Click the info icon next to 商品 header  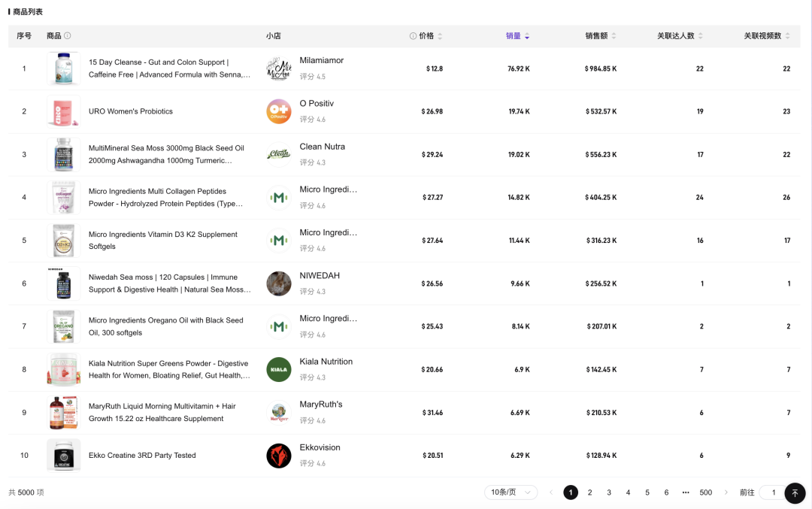pos(68,36)
